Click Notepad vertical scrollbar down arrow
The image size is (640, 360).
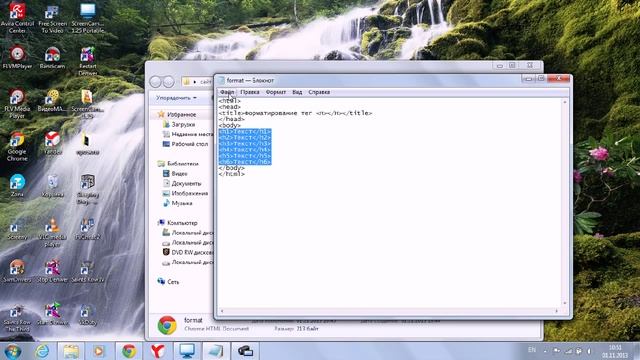coord(565,303)
